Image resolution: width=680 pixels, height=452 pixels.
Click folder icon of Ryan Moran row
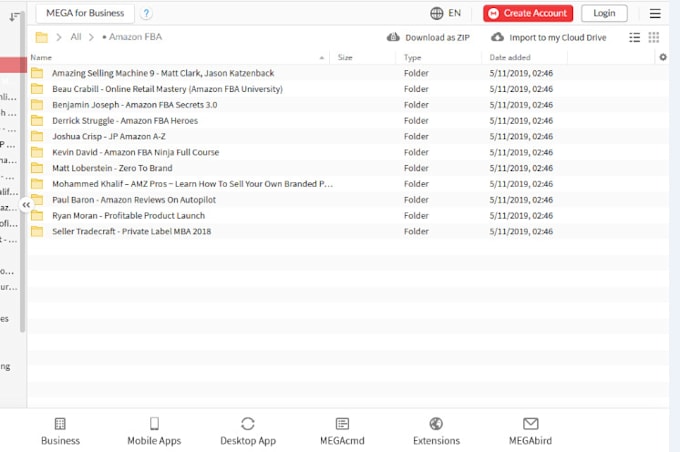click(x=37, y=215)
